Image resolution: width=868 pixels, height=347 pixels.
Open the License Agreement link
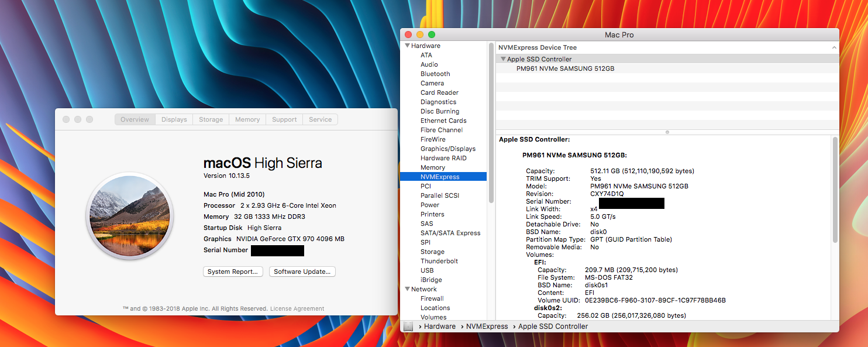pyautogui.click(x=297, y=308)
